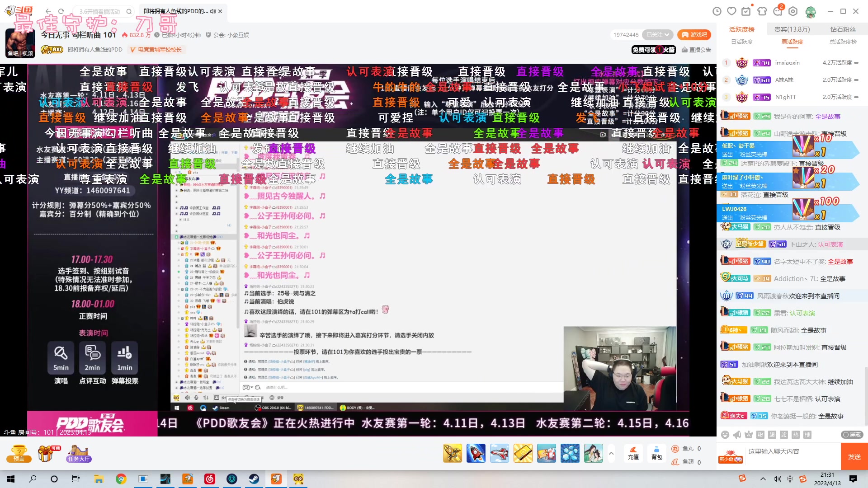Expand the 已关注 follow dropdown arrow
The height and width of the screenshot is (488, 868).
[667, 35]
